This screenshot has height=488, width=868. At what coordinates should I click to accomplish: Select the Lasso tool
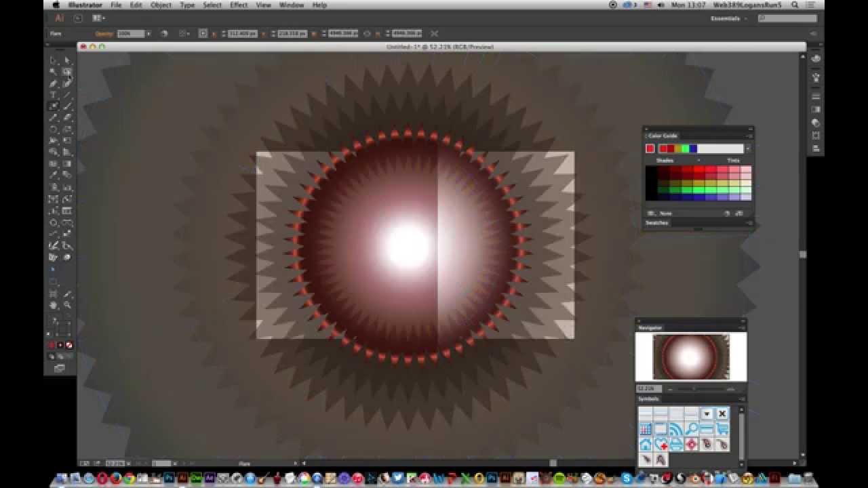(67, 72)
